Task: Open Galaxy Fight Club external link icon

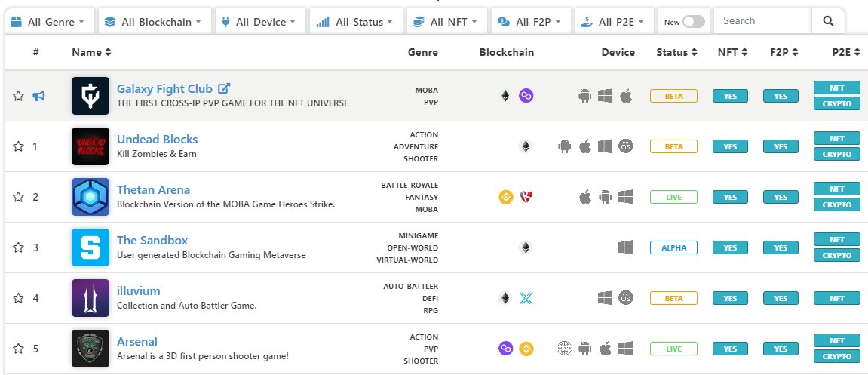Action: pyautogui.click(x=224, y=88)
